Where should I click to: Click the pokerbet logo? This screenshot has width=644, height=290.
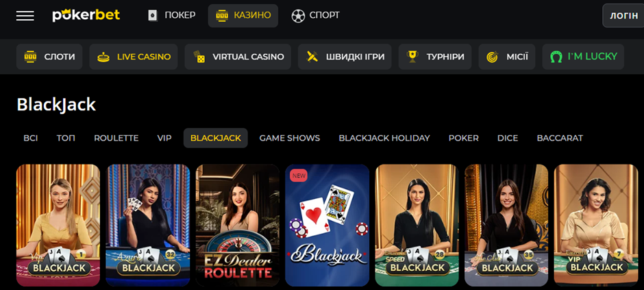click(86, 16)
